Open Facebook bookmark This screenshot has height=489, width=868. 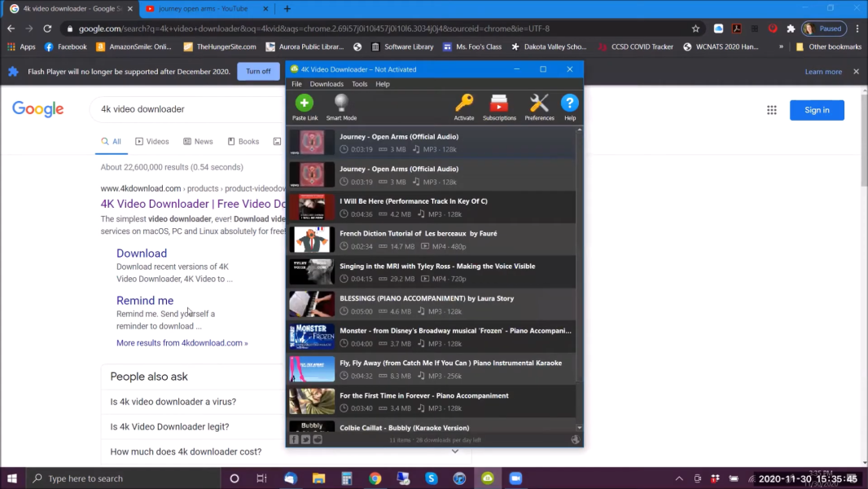(65, 47)
